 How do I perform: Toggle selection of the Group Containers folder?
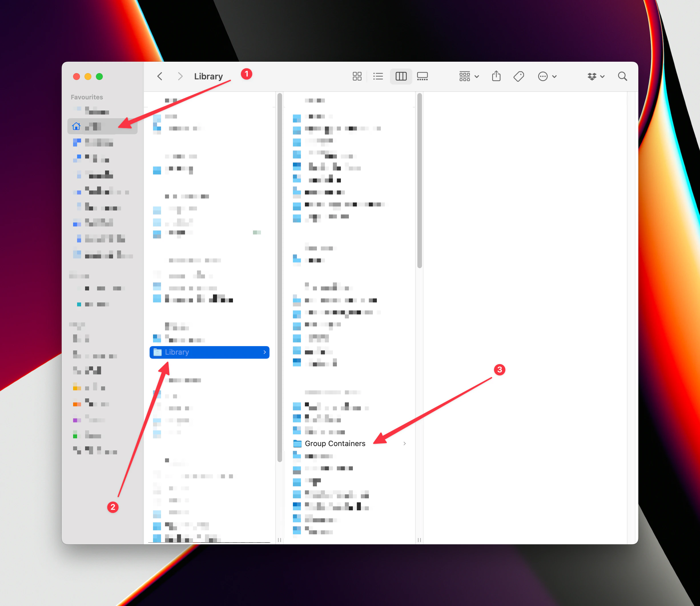point(335,443)
